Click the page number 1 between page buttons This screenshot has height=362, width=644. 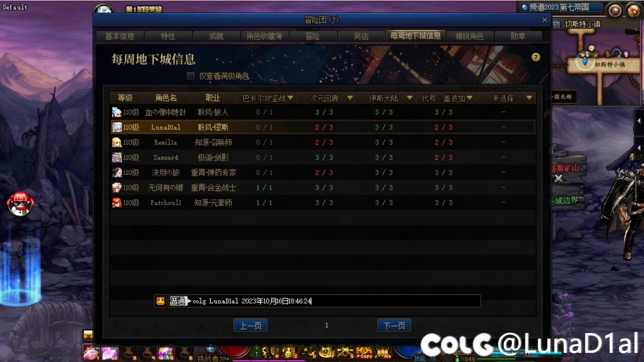tap(327, 325)
